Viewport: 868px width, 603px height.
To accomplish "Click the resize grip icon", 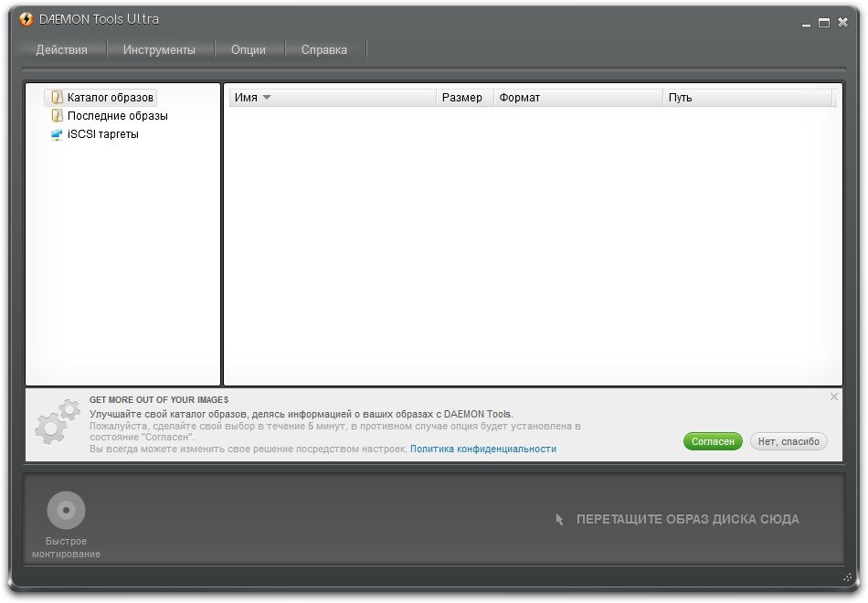I will click(x=848, y=577).
